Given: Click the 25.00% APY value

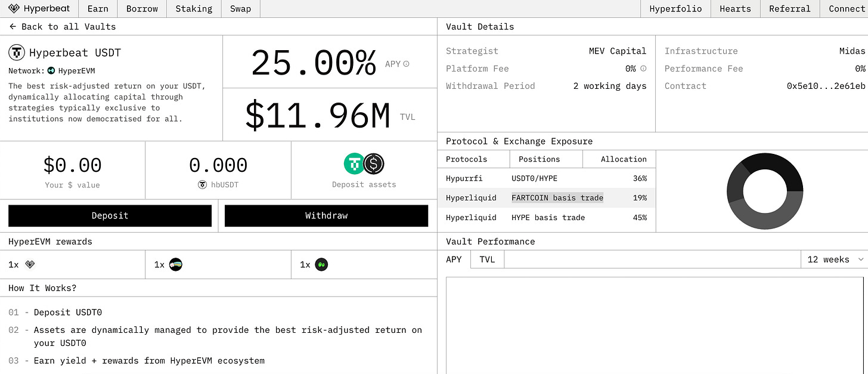Looking at the screenshot, I should pyautogui.click(x=314, y=62).
